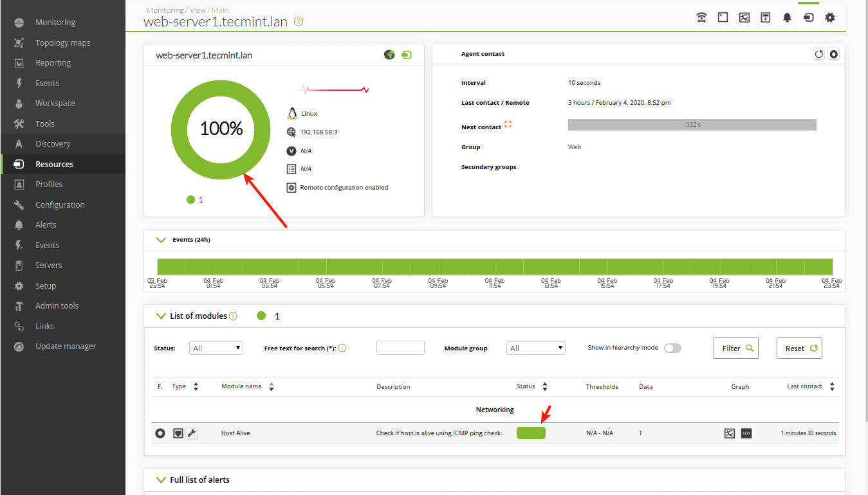This screenshot has height=495, width=868.
Task: Open the remote configuration wifi-wrench icon
Action: (701, 18)
